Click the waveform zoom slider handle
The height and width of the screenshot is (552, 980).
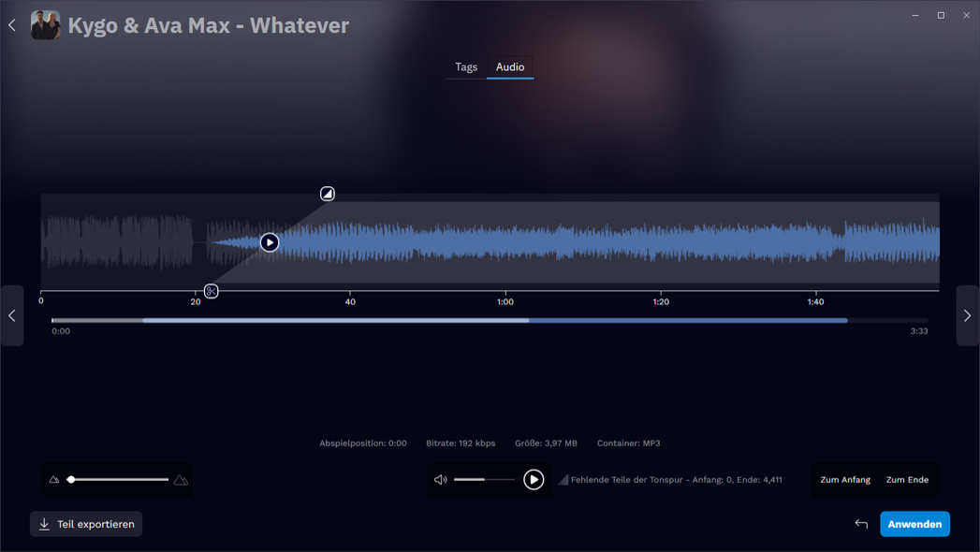tap(71, 480)
